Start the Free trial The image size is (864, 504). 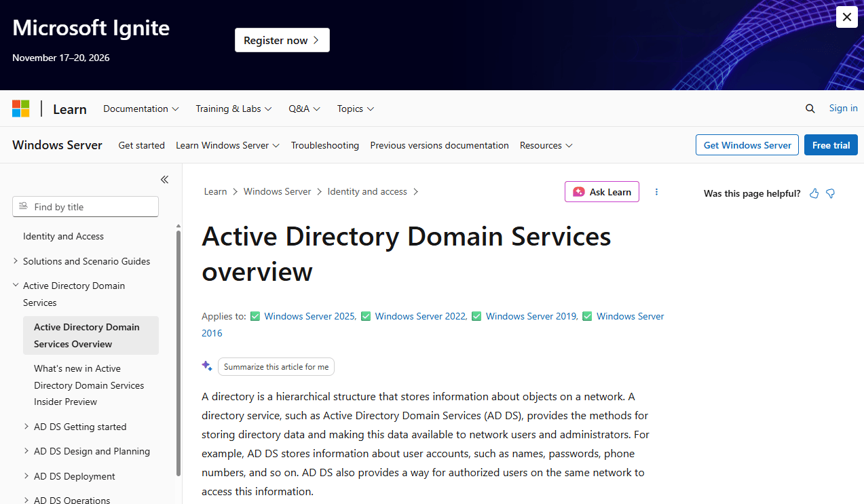(831, 145)
